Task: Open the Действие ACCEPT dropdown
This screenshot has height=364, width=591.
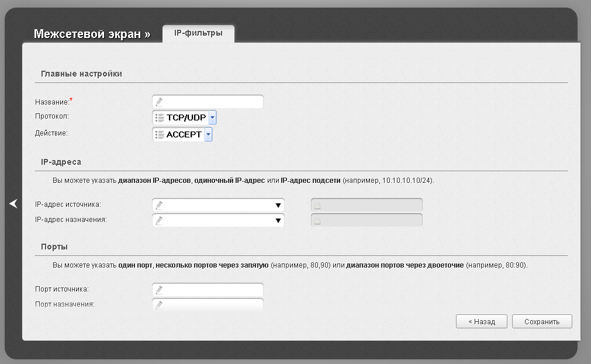Action: [182, 134]
